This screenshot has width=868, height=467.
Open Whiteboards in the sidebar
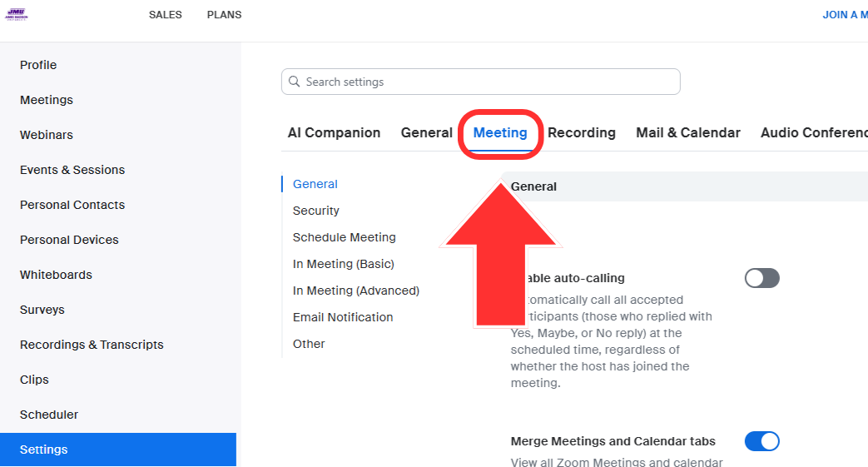coord(56,274)
